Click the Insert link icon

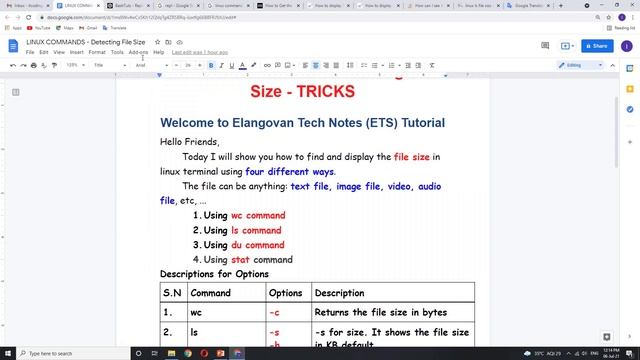[267, 65]
